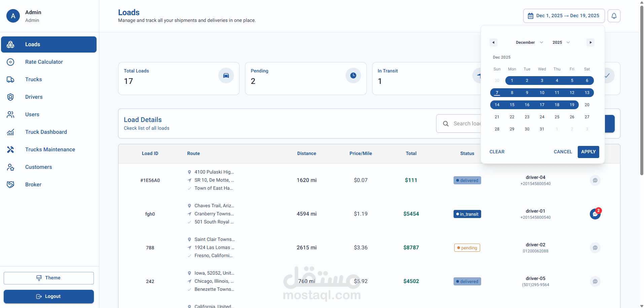Click the clock icon in Pending card
644x308 pixels.
click(353, 75)
